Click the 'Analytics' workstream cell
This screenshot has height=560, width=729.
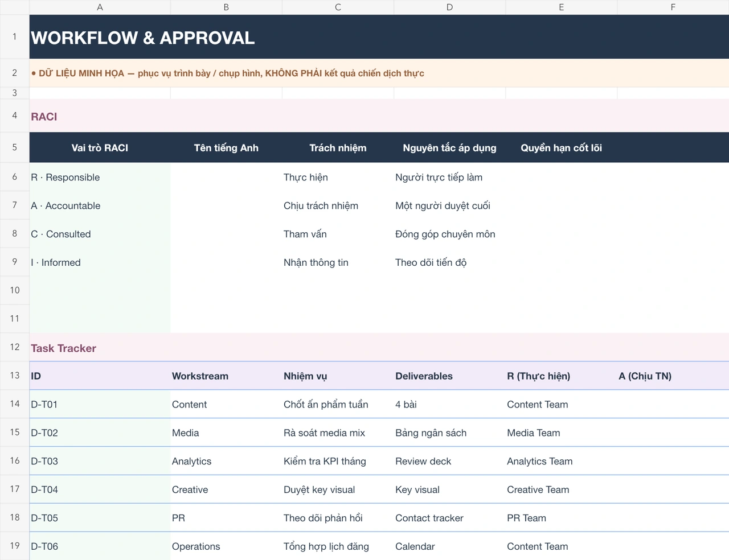tap(226, 461)
